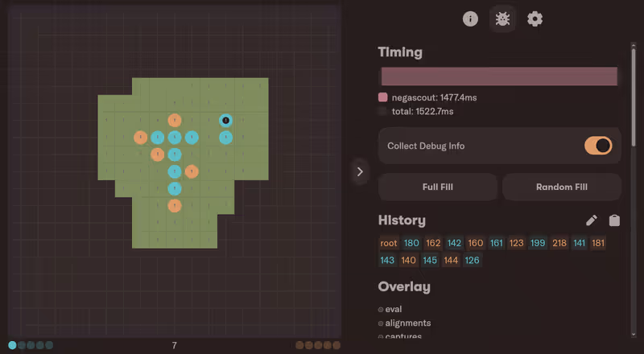Jump to the root history entry
Screen dimensions: 644x354
(389, 243)
